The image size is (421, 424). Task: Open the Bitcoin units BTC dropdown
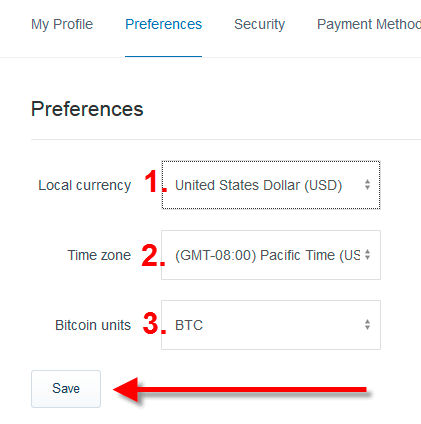271,325
